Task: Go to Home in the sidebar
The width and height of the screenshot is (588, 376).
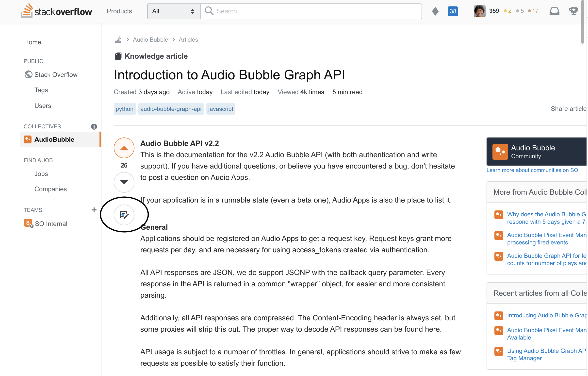Action: click(x=33, y=42)
